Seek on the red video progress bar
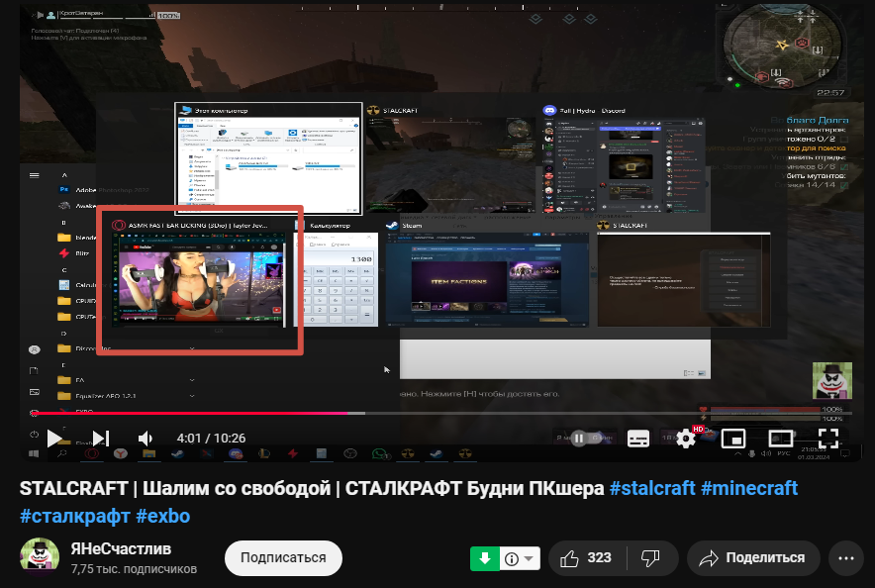Screen dimensions: 875x588 440,414
